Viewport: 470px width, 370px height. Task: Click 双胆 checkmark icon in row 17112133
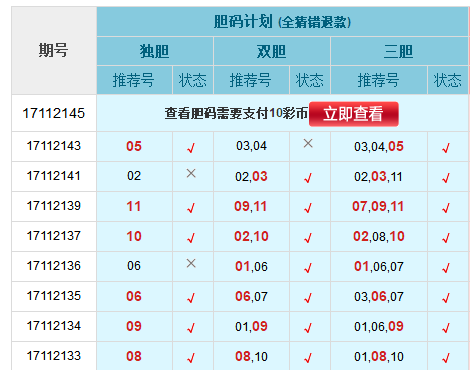(308, 358)
